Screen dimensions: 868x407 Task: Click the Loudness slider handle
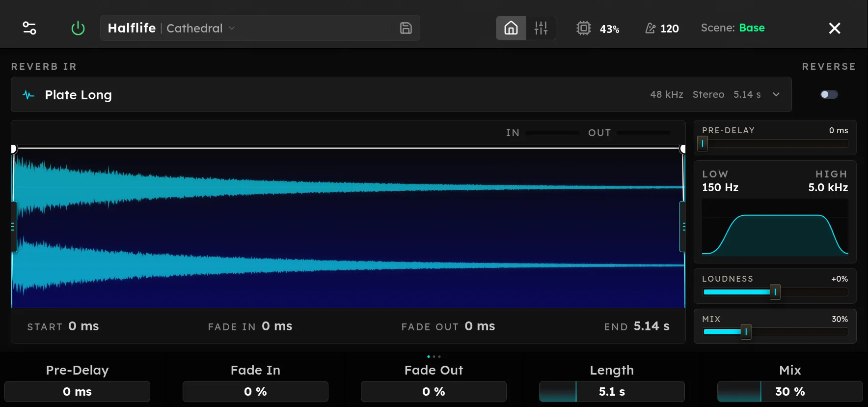(775, 292)
